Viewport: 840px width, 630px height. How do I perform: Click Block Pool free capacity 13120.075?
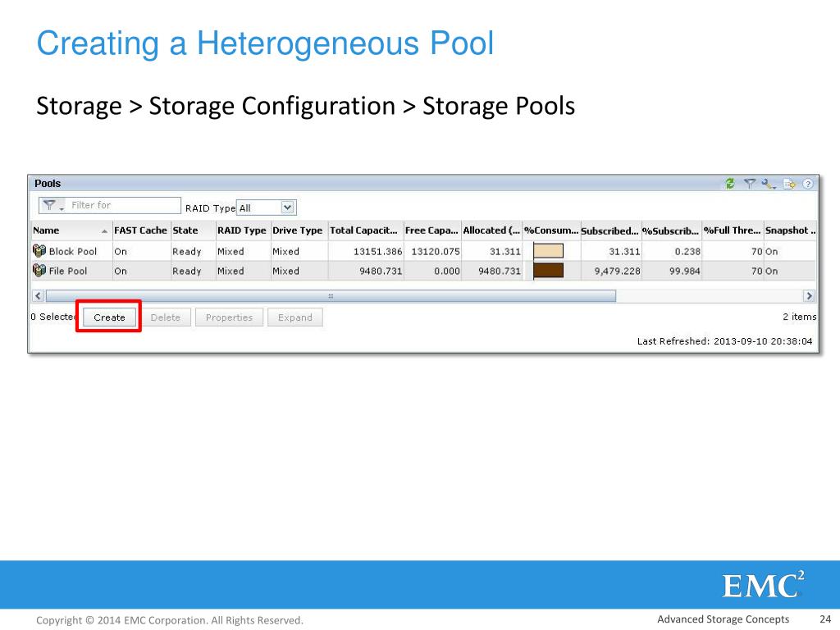(436, 251)
